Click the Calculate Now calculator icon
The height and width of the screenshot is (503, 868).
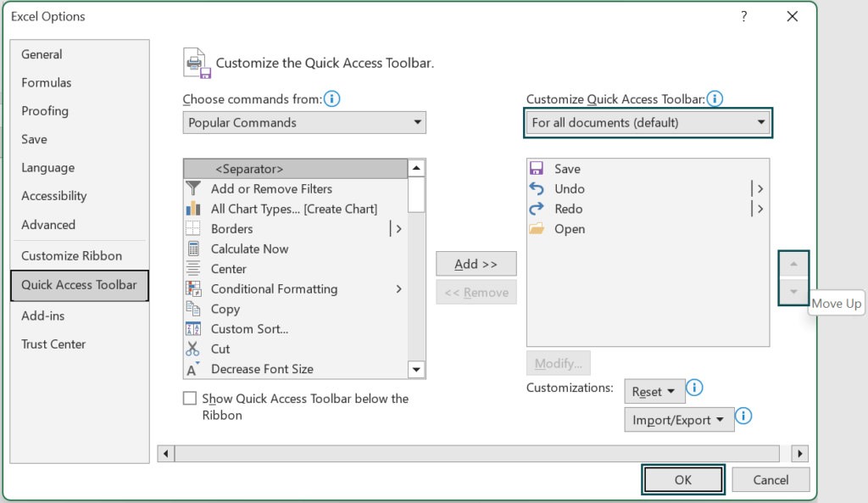pos(196,249)
